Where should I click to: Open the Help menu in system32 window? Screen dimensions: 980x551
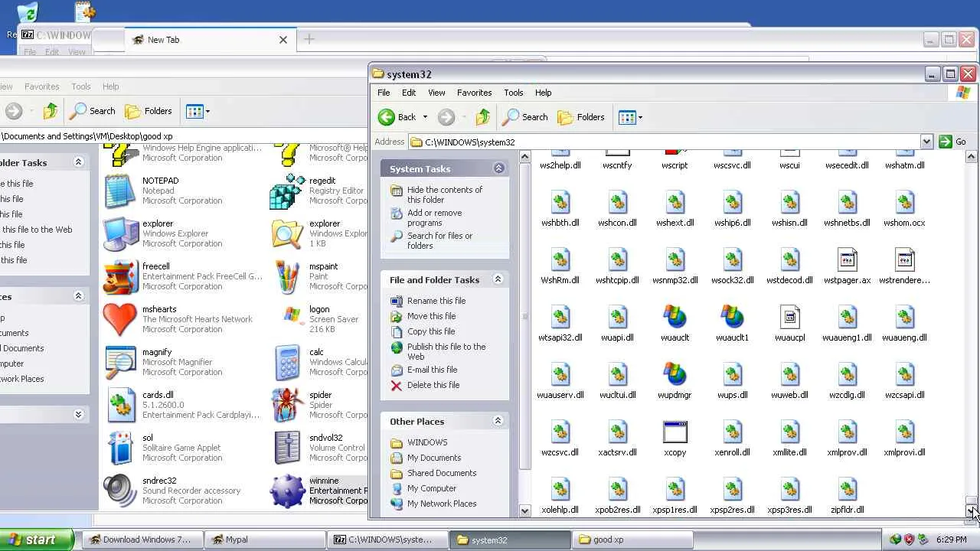[543, 93]
